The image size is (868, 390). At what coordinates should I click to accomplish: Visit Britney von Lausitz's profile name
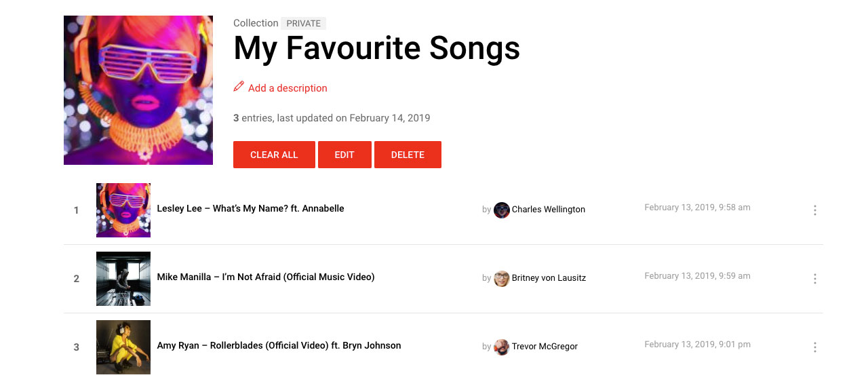click(549, 278)
